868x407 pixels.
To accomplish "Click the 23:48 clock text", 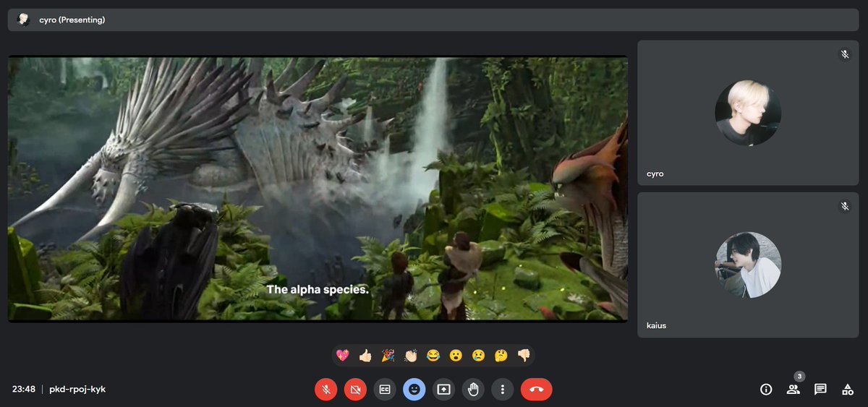I will [24, 389].
